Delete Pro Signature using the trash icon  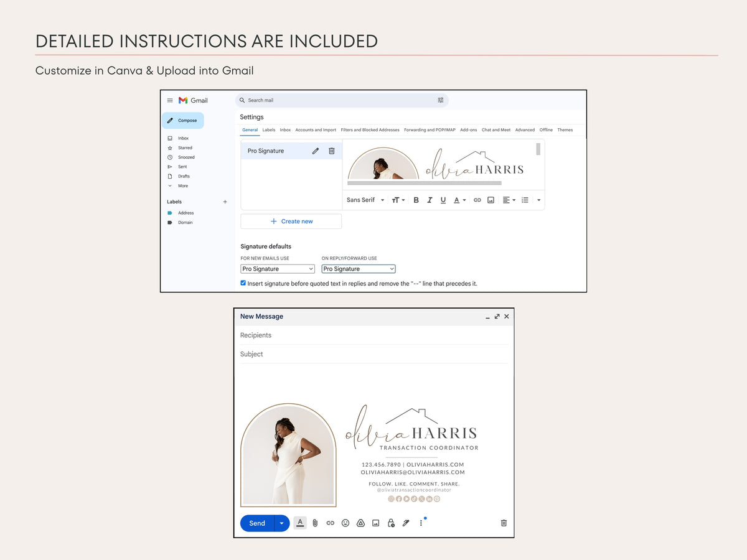(332, 151)
